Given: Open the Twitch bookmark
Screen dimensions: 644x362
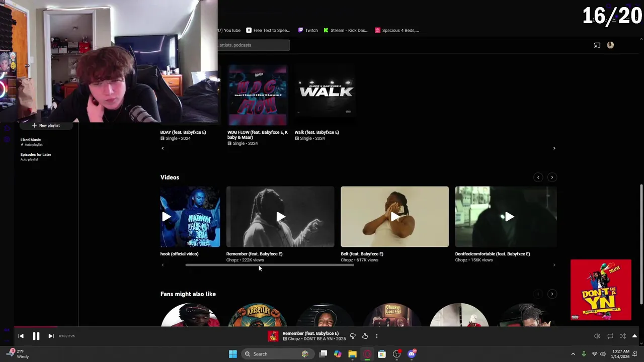Looking at the screenshot, I should pyautogui.click(x=308, y=30).
